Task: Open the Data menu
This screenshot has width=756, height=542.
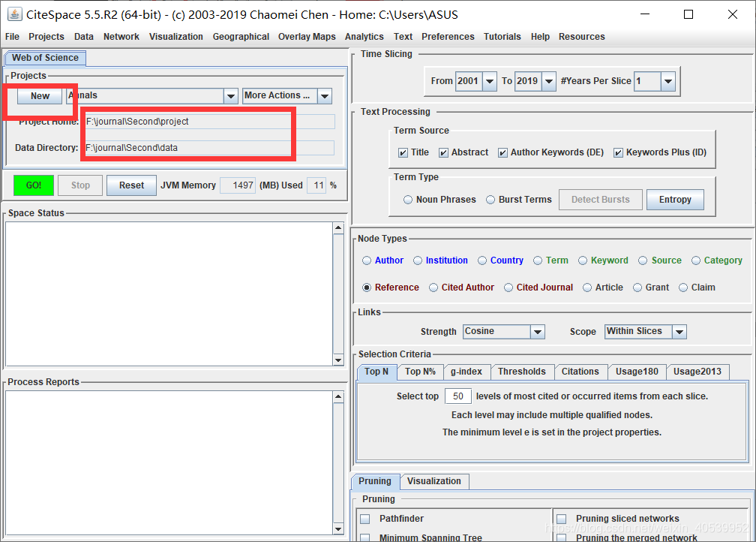Action: (x=84, y=37)
